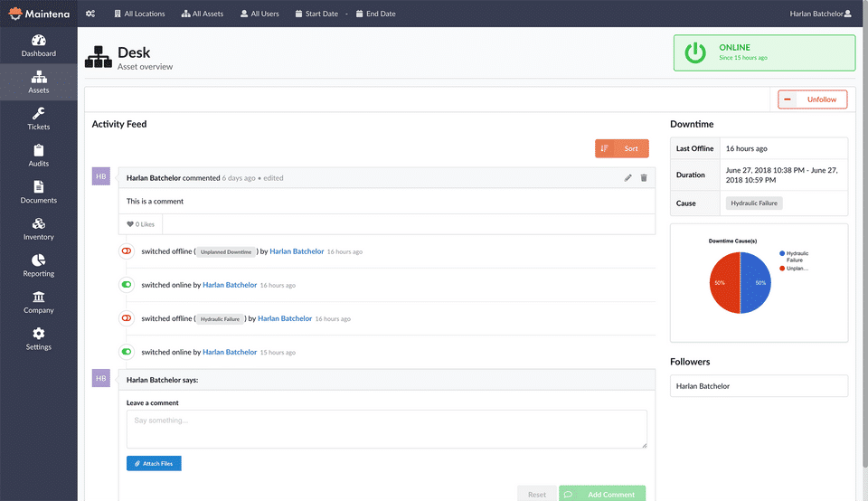This screenshot has width=868, height=501.
Task: Click the blue pie chart slice
Action: pos(756,282)
